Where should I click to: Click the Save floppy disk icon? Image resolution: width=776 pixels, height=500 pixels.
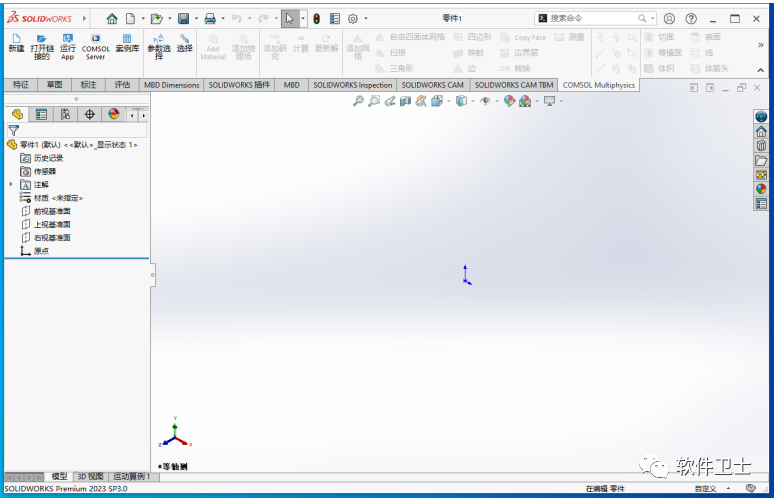pyautogui.click(x=184, y=19)
